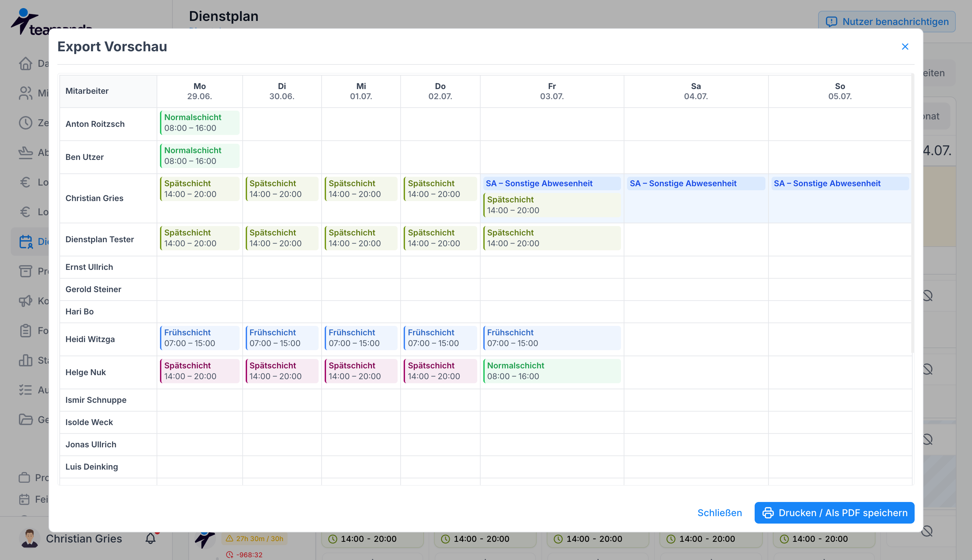Click Christian Gries profile avatar
The width and height of the screenshot is (972, 560).
(x=29, y=538)
